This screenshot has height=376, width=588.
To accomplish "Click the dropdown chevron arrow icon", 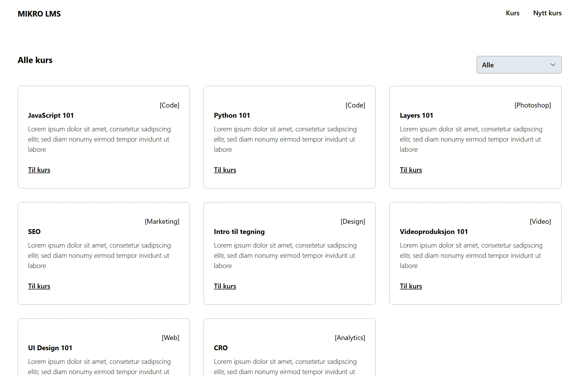I will click(x=553, y=65).
